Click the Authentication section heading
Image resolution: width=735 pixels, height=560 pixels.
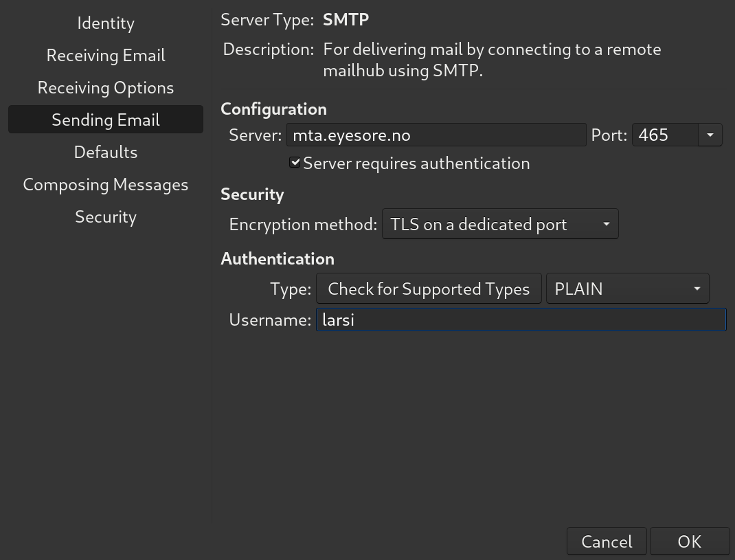(278, 258)
